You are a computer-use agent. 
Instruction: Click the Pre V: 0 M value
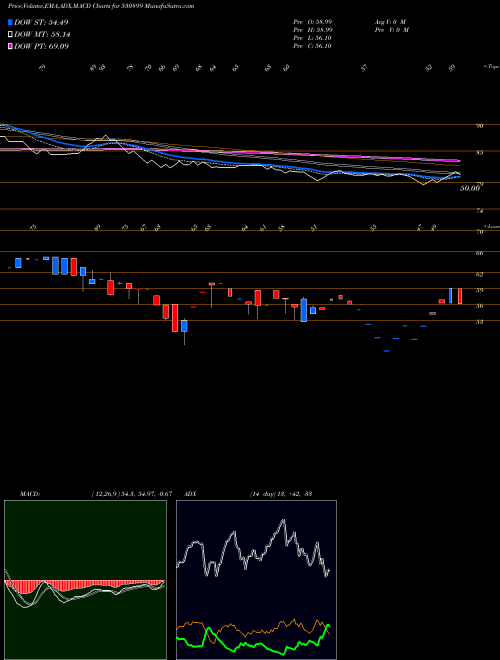[x=393, y=30]
